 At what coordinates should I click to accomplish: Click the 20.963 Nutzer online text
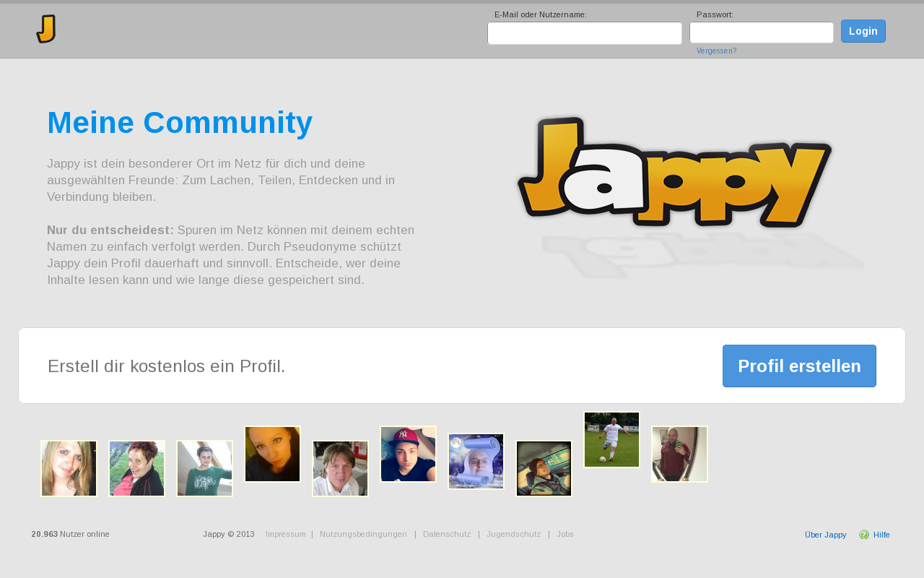click(x=71, y=534)
